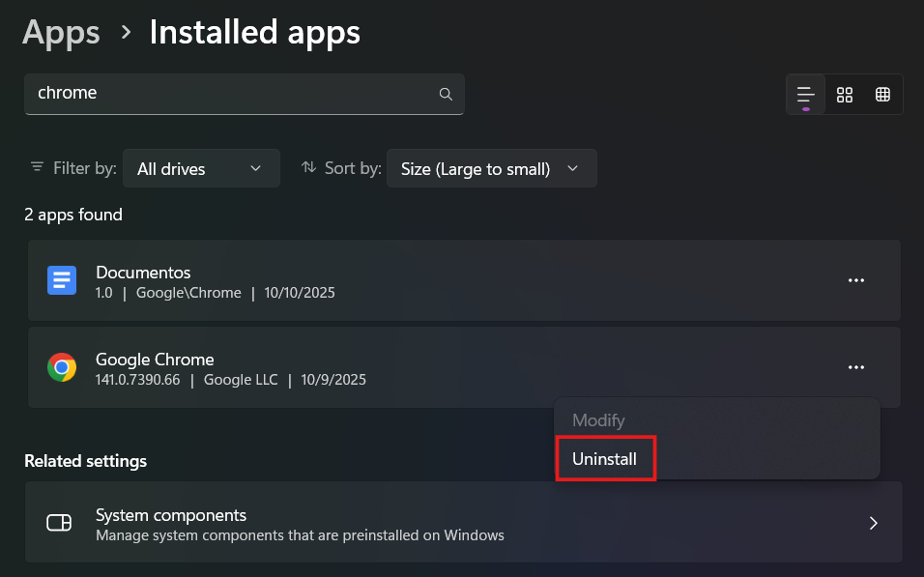Click the sort arrows icon
Screen dimensions: 924x577
(309, 167)
